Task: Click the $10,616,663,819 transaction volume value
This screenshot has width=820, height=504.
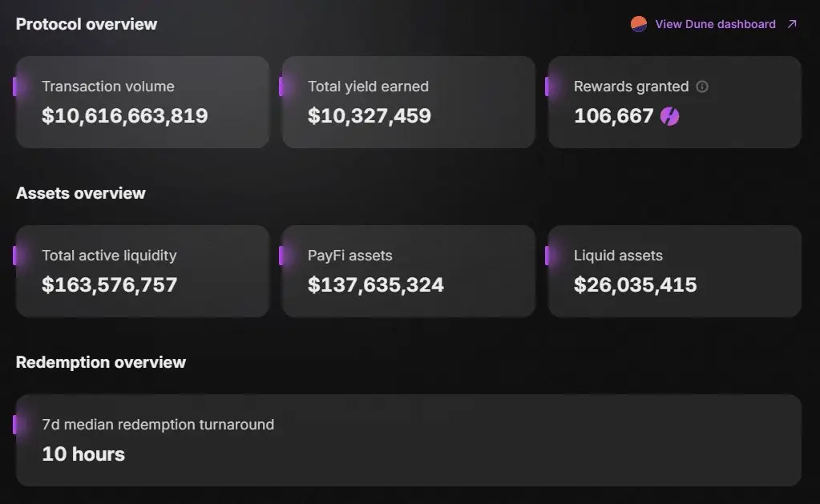Action: pos(124,116)
